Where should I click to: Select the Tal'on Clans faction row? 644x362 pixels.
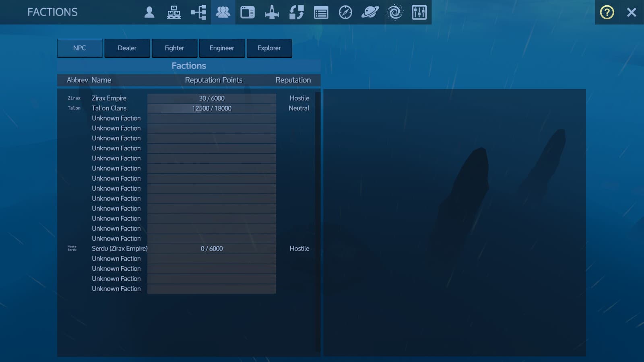(188, 108)
